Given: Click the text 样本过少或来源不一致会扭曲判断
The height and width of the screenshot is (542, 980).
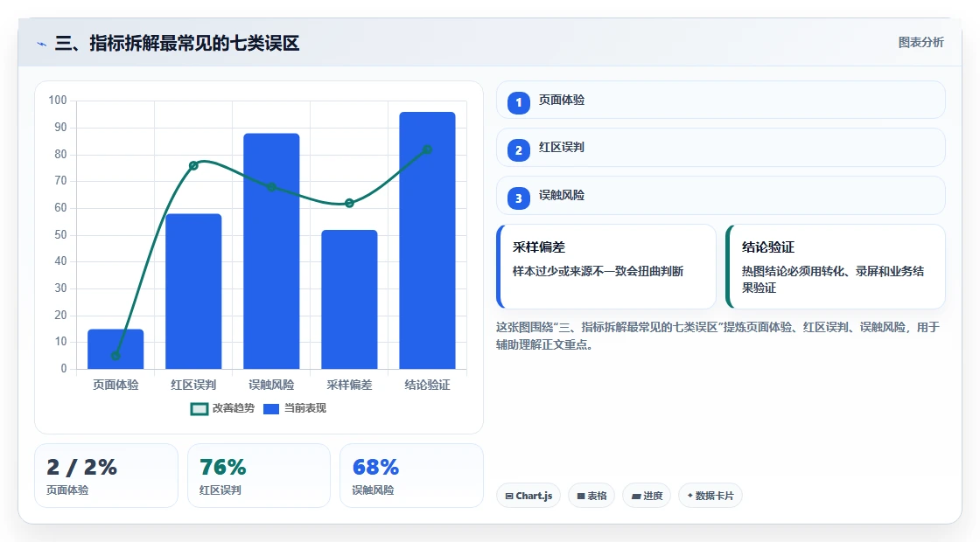Looking at the screenshot, I should pyautogui.click(x=598, y=272).
